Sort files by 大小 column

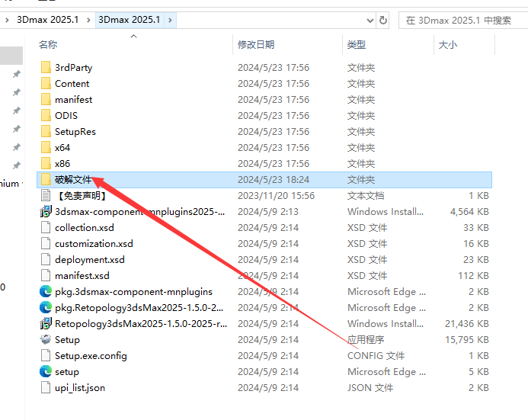click(448, 44)
